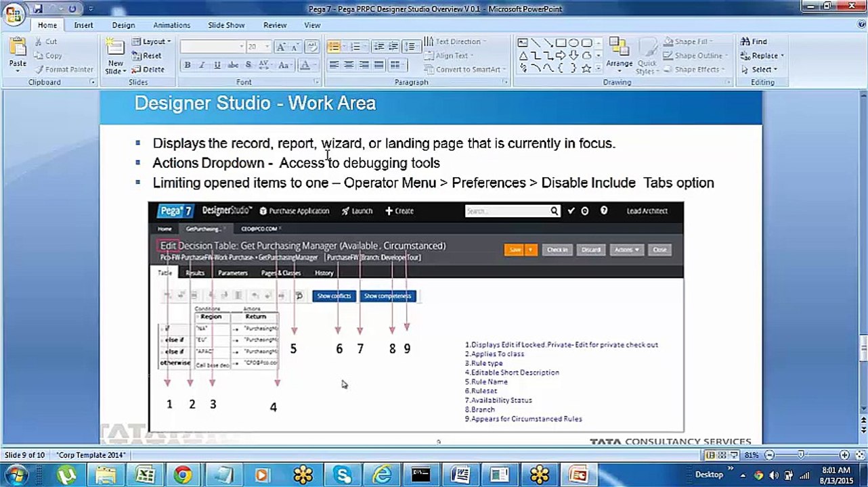The width and height of the screenshot is (868, 487).
Task: Toggle Underline formatting
Action: pyautogui.click(x=217, y=65)
